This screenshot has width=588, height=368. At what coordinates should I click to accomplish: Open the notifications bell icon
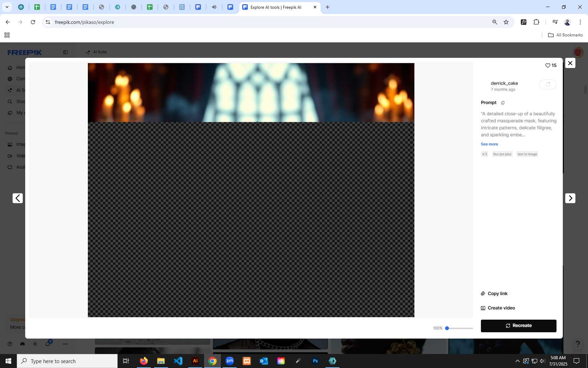[48, 344]
